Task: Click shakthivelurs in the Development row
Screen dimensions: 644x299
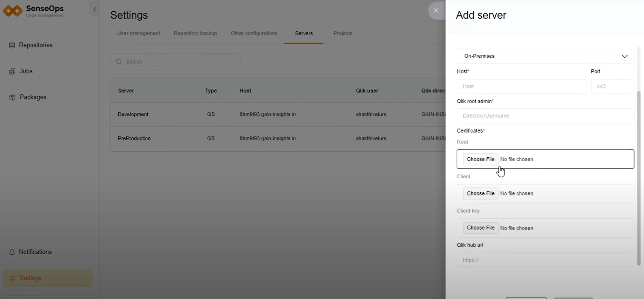Action: [x=371, y=114]
